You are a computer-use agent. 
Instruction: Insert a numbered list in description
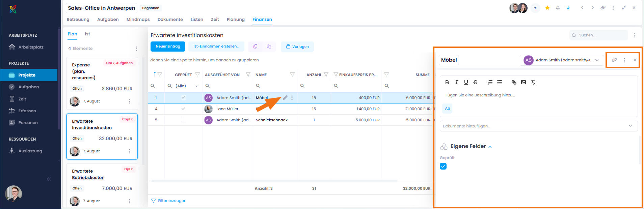(x=490, y=82)
